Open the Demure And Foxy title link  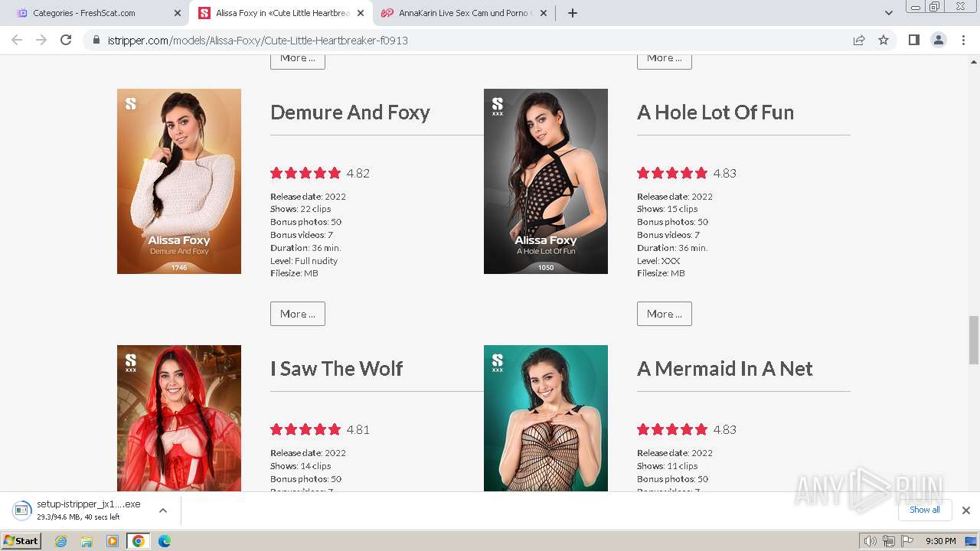coord(350,112)
